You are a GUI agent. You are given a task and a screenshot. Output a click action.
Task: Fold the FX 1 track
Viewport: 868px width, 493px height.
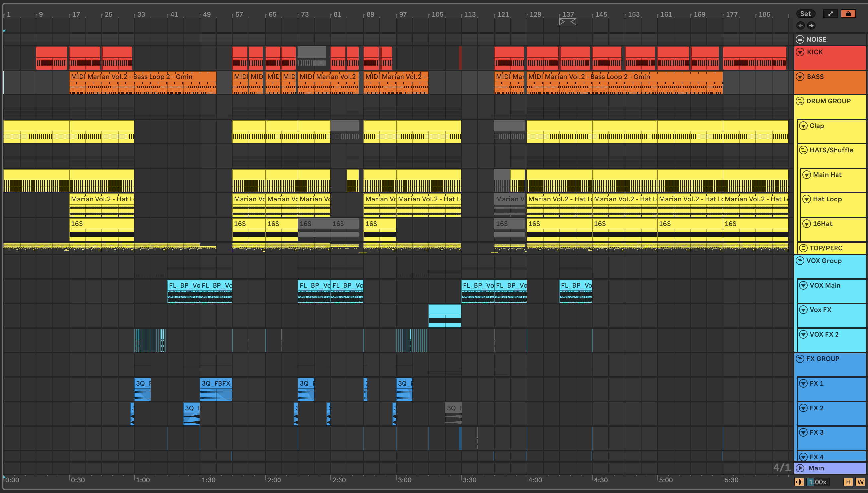803,383
